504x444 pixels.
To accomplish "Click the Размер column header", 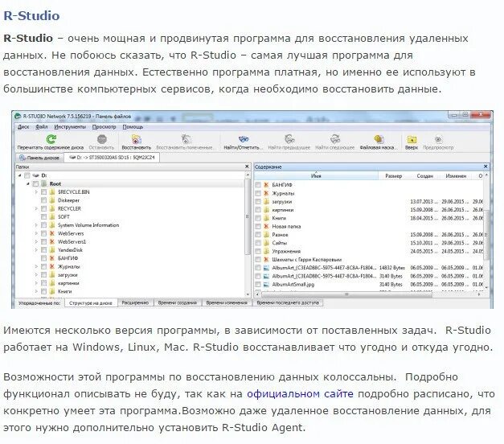I will [393, 176].
